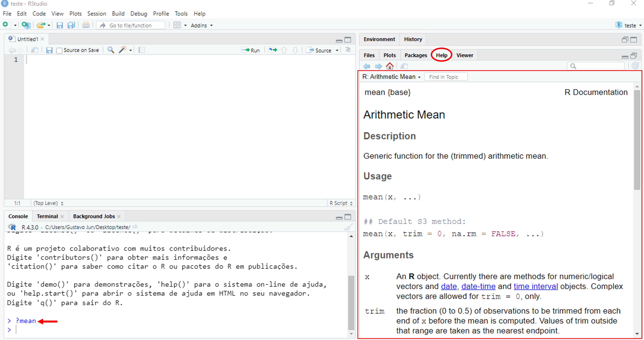
Task: Source the script button
Action: tap(319, 50)
